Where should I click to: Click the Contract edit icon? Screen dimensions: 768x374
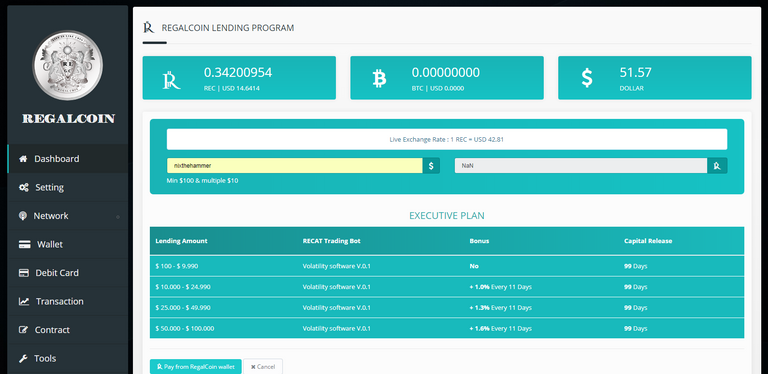click(23, 330)
